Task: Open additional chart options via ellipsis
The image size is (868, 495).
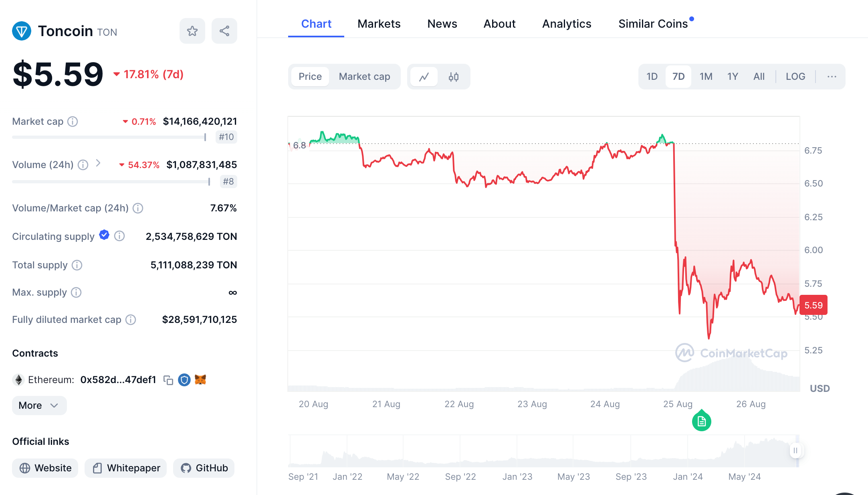Action: coord(832,76)
